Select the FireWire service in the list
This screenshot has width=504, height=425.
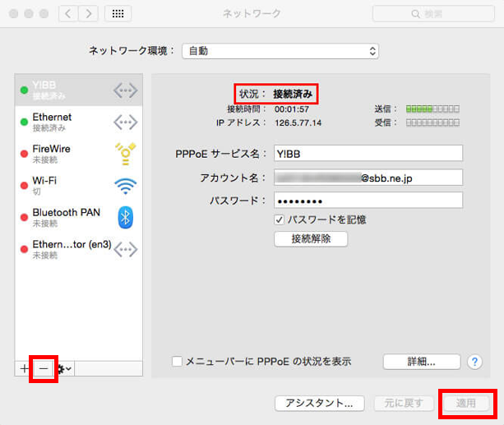click(79, 154)
